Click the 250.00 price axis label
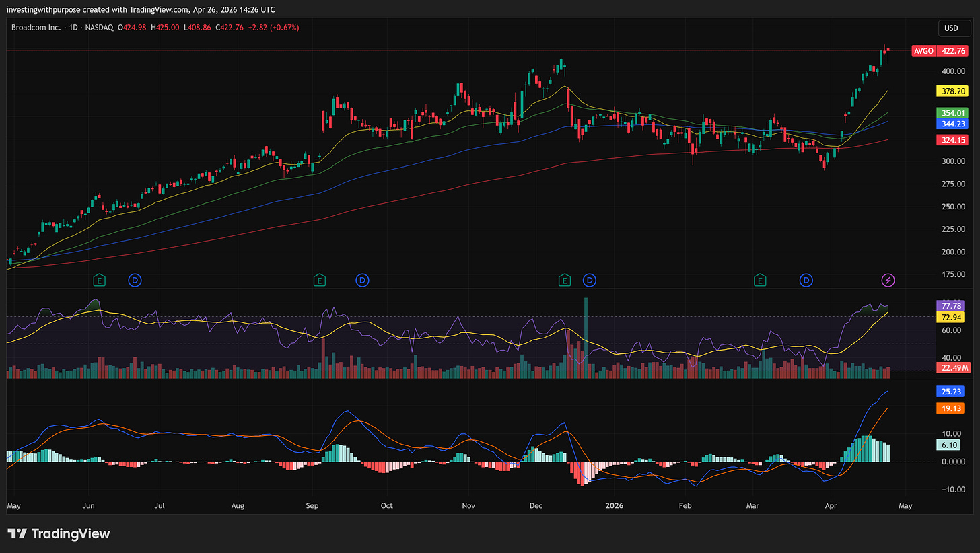 tap(953, 207)
